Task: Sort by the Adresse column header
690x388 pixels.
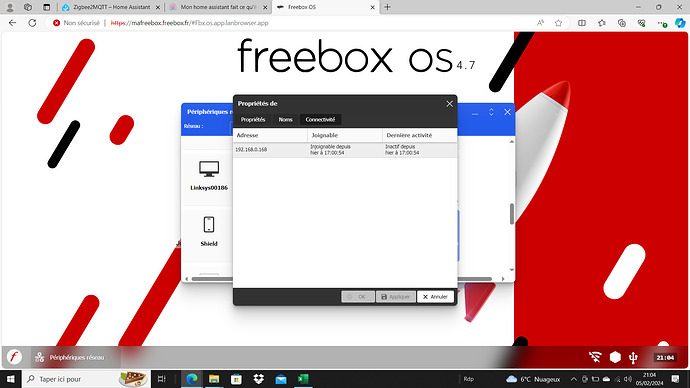Action: (x=270, y=135)
